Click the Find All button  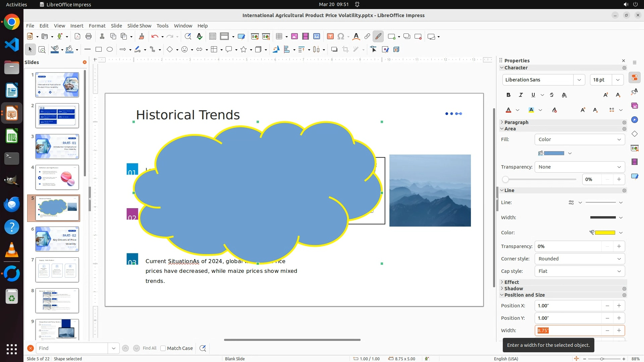[149, 348]
